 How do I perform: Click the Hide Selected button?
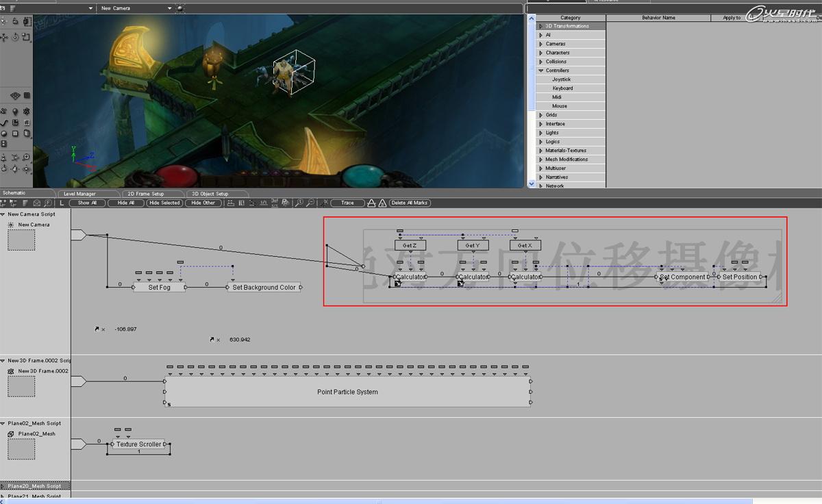(164, 203)
